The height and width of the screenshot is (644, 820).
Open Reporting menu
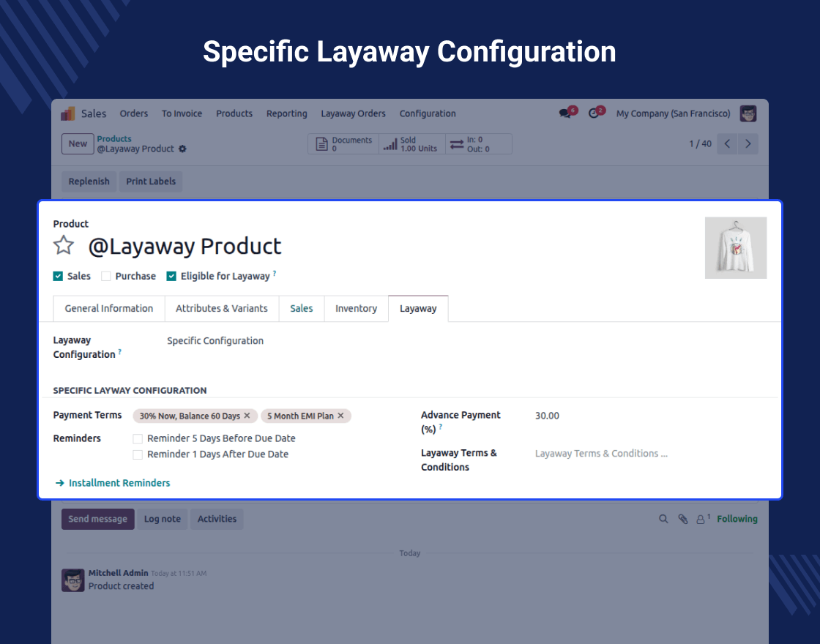(x=286, y=113)
